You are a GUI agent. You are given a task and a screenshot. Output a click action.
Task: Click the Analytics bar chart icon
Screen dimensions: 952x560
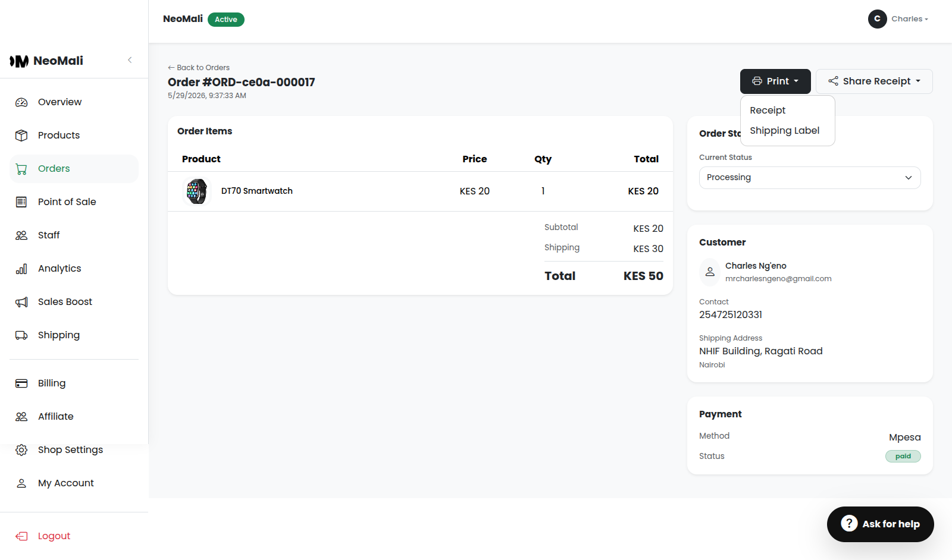coord(21,269)
